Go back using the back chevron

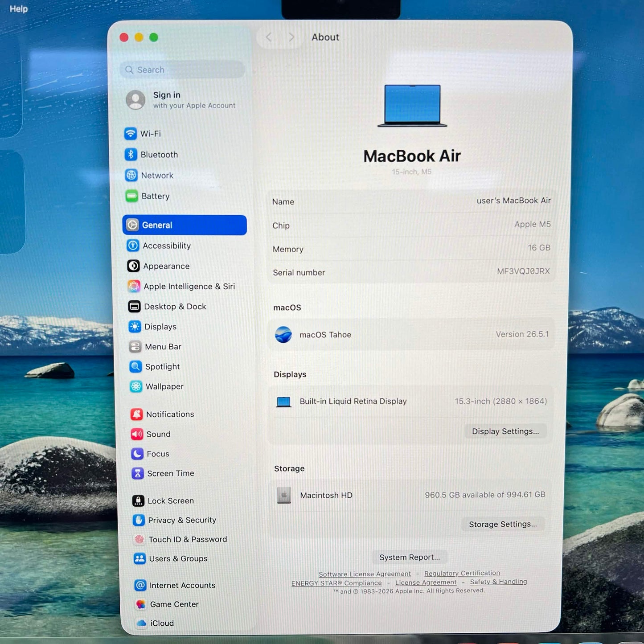(268, 37)
